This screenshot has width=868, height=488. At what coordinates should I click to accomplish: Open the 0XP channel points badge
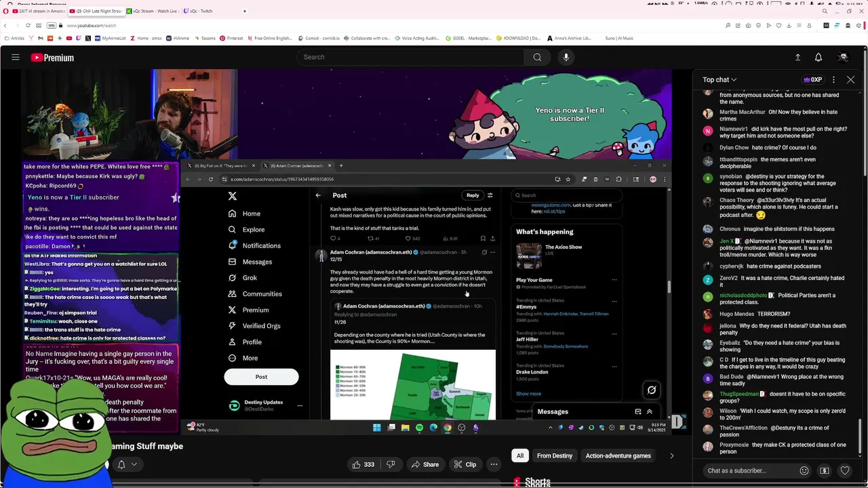[x=812, y=79]
